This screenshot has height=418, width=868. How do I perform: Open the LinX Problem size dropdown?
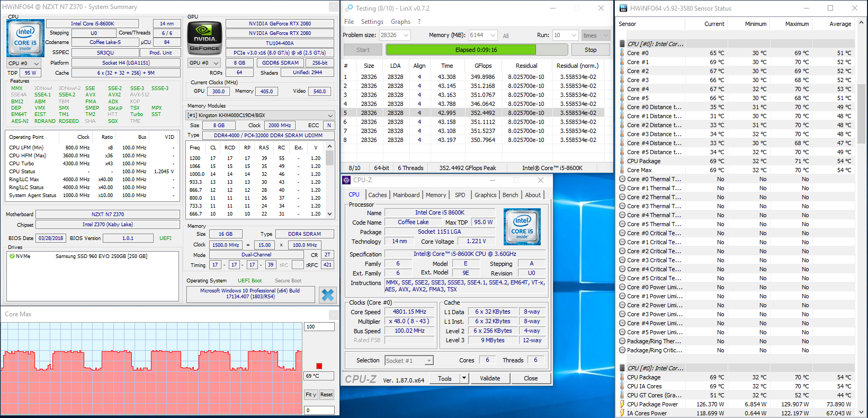[x=395, y=35]
